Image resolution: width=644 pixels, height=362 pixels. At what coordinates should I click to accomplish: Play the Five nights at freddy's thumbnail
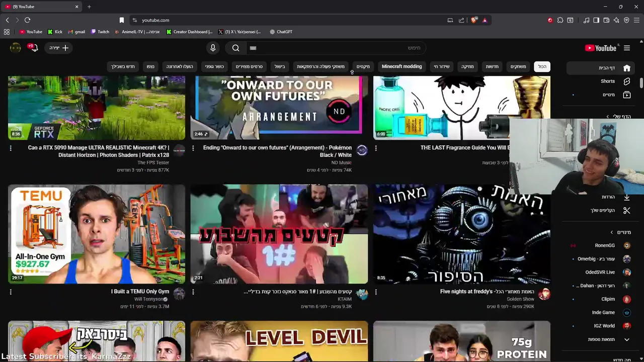coord(462,234)
